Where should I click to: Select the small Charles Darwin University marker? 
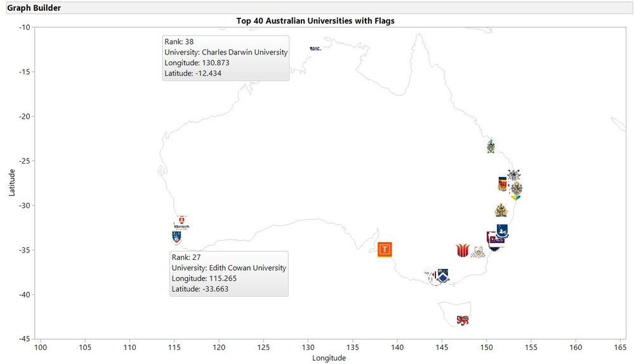click(x=315, y=48)
